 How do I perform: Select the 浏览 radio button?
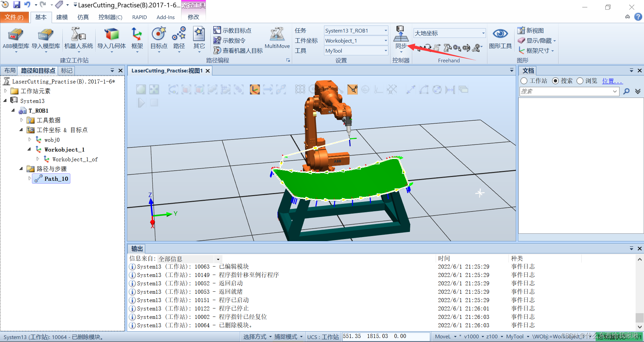580,81
